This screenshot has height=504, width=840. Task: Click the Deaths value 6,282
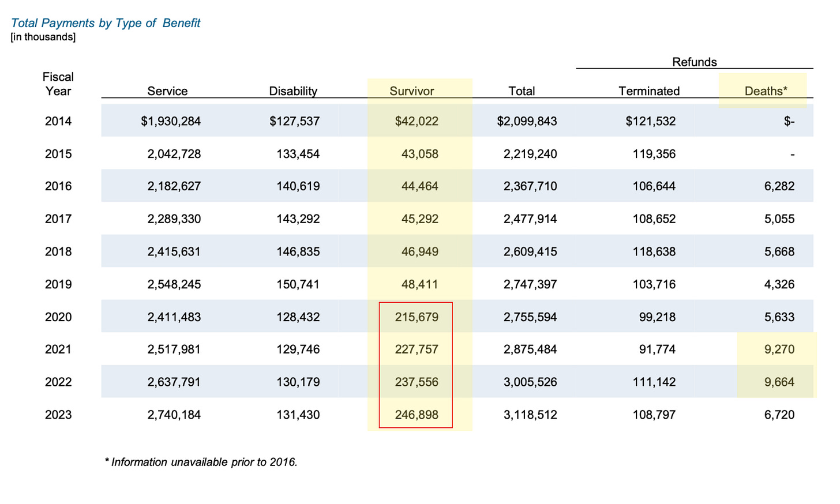(x=779, y=186)
